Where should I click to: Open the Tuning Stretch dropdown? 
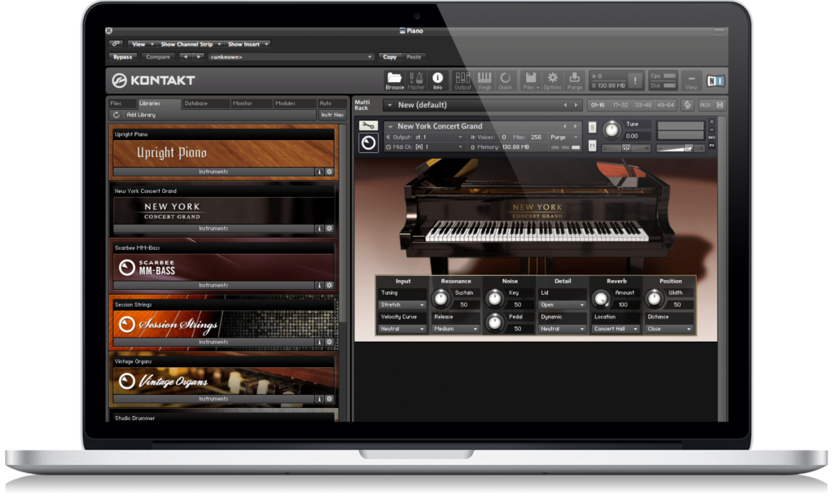pyautogui.click(x=402, y=305)
